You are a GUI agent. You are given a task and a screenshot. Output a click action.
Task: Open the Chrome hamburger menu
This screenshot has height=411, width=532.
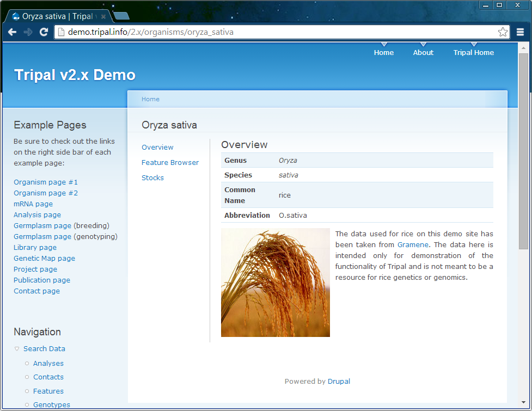(520, 32)
